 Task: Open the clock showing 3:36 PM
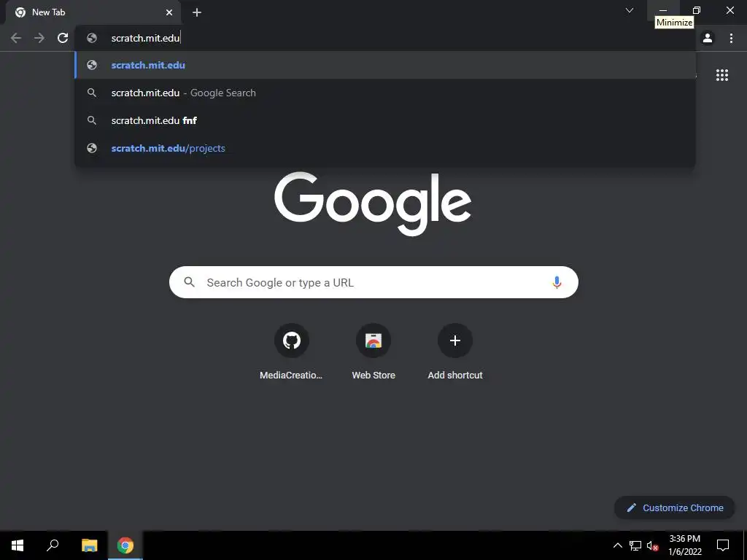(x=684, y=545)
